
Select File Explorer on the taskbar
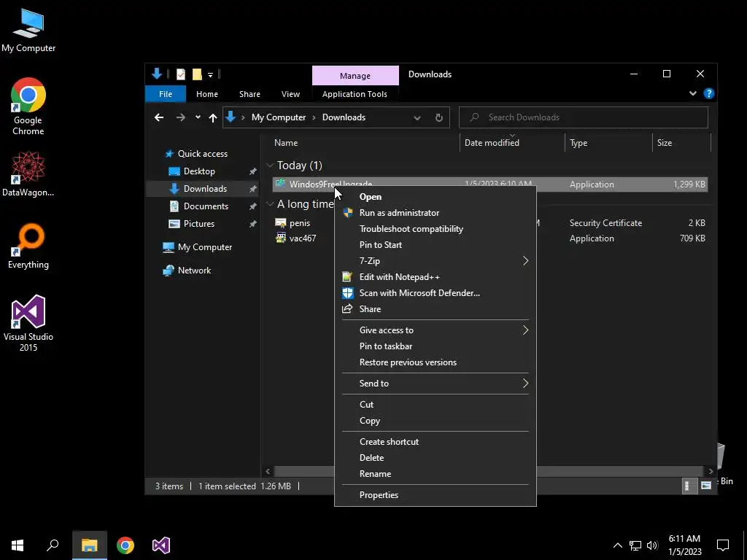point(90,545)
